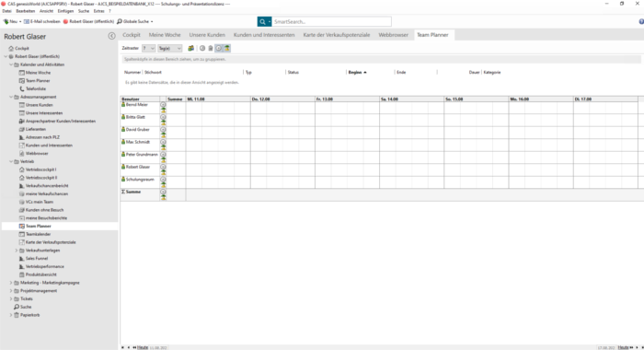Expand Marketing - Marketingkampagne folder

pos(11,283)
